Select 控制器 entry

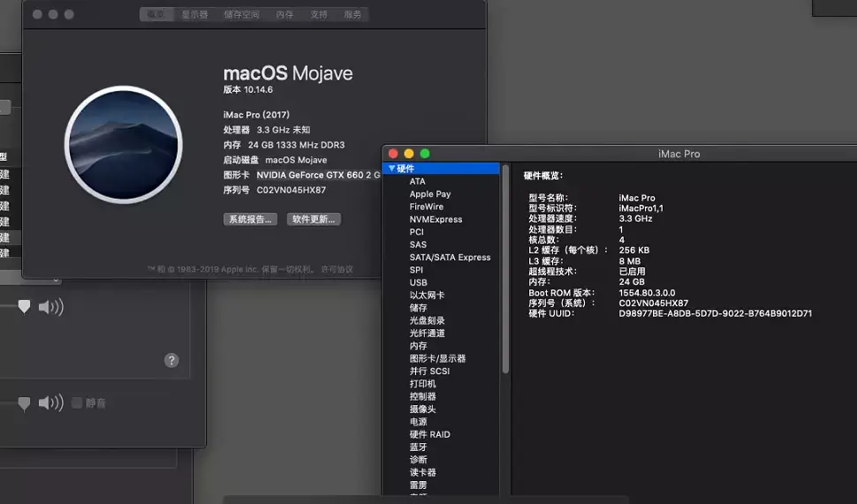pyautogui.click(x=422, y=396)
